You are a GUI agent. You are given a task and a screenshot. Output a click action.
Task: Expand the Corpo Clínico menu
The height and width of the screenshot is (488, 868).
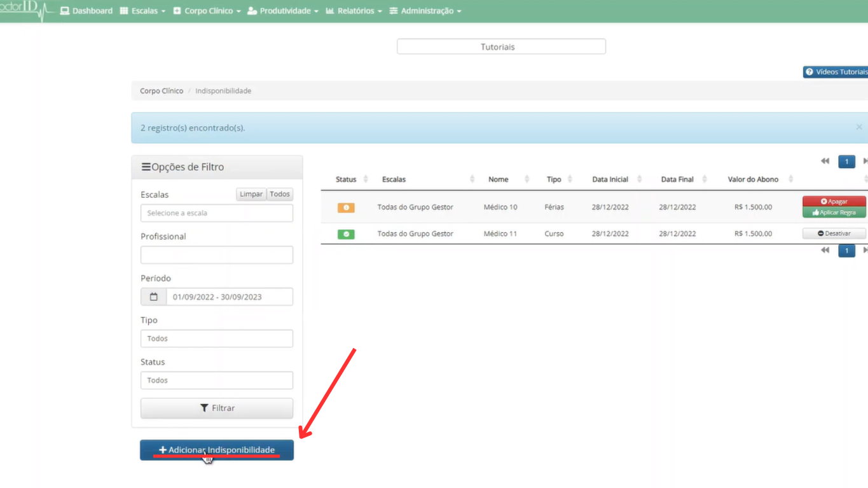207,11
